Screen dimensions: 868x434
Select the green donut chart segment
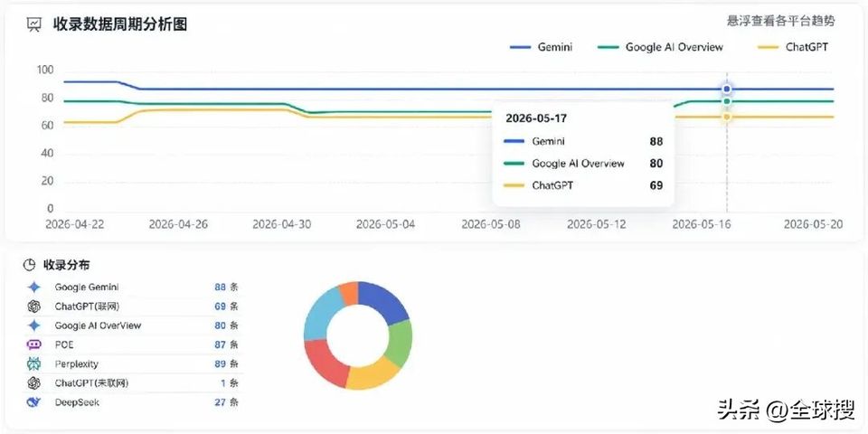click(x=401, y=344)
